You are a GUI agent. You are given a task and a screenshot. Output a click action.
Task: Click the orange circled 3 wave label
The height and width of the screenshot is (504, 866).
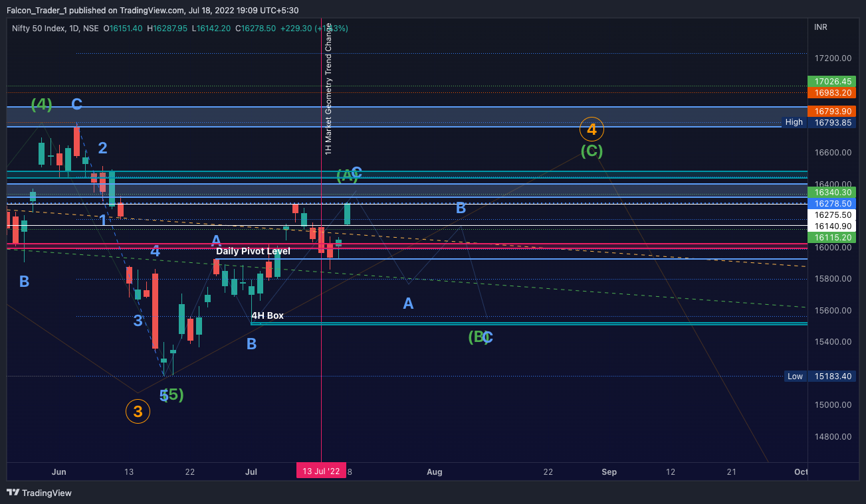138,412
